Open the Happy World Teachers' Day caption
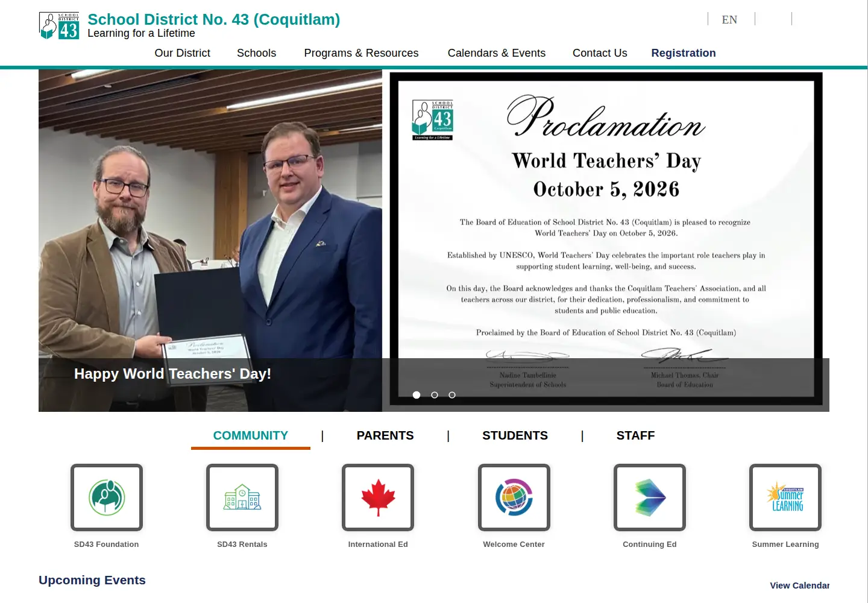This screenshot has width=868, height=603. pos(172,374)
